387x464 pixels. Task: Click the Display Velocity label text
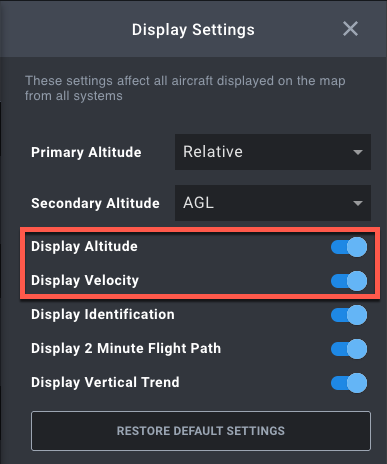pyautogui.click(x=85, y=280)
